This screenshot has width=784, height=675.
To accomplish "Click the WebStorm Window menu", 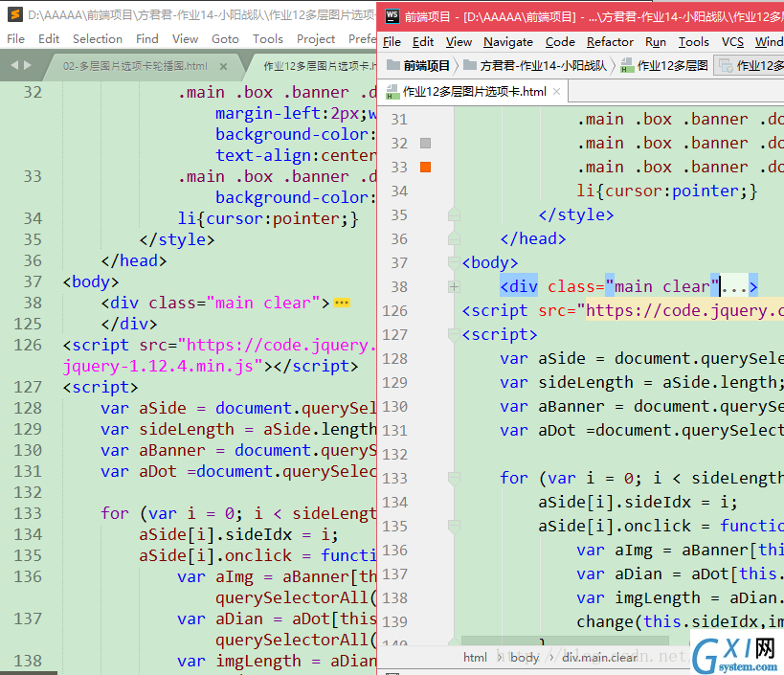I will click(769, 42).
